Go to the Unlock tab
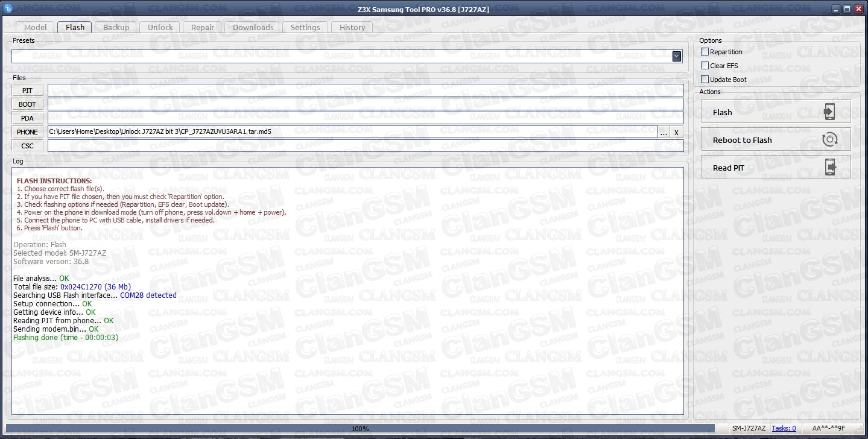Image resolution: width=868 pixels, height=439 pixels. pos(160,27)
